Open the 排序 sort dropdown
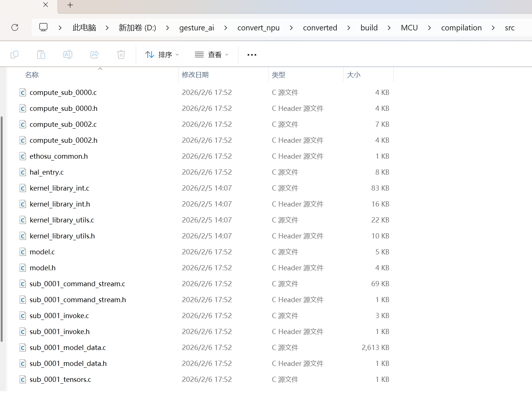 (162, 55)
